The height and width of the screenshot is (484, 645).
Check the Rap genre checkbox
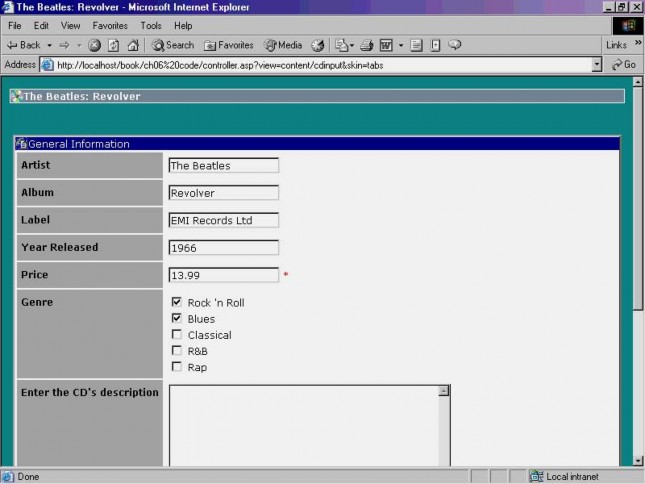176,366
